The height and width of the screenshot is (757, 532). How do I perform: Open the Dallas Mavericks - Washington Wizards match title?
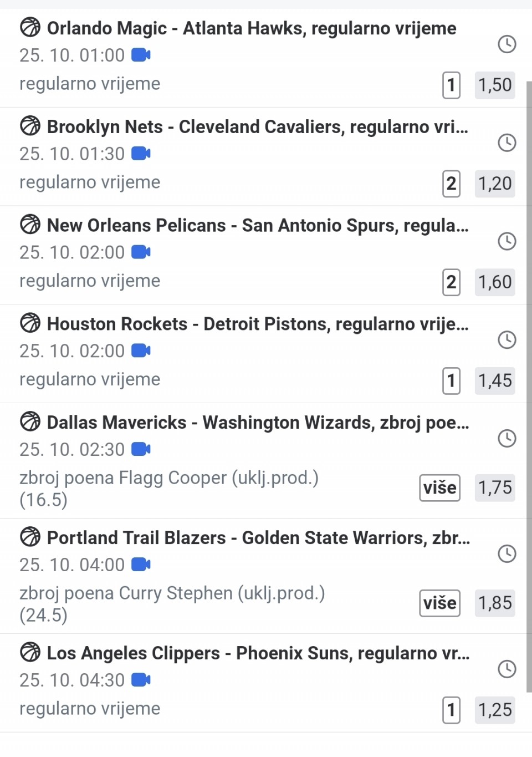pos(258,423)
